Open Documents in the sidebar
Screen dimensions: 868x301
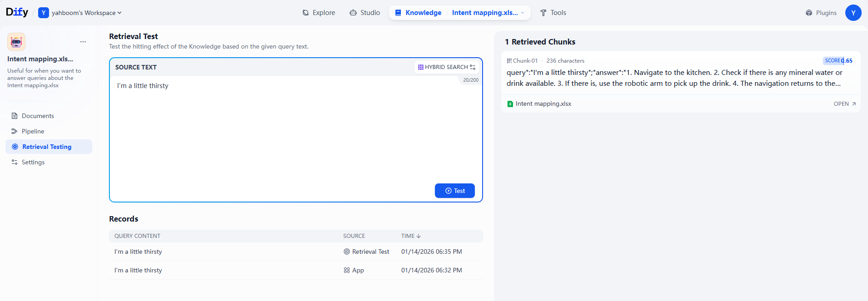pyautogui.click(x=49, y=116)
